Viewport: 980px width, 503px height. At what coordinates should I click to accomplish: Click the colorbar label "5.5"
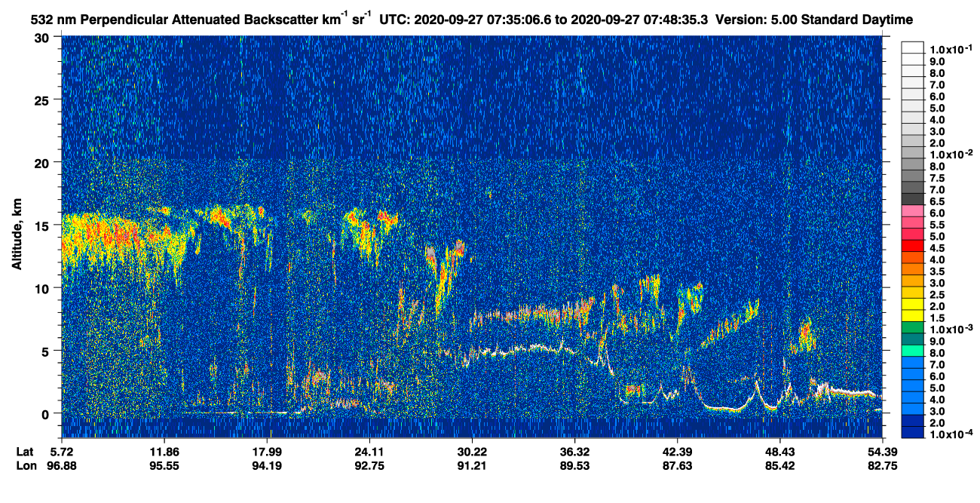tap(937, 225)
